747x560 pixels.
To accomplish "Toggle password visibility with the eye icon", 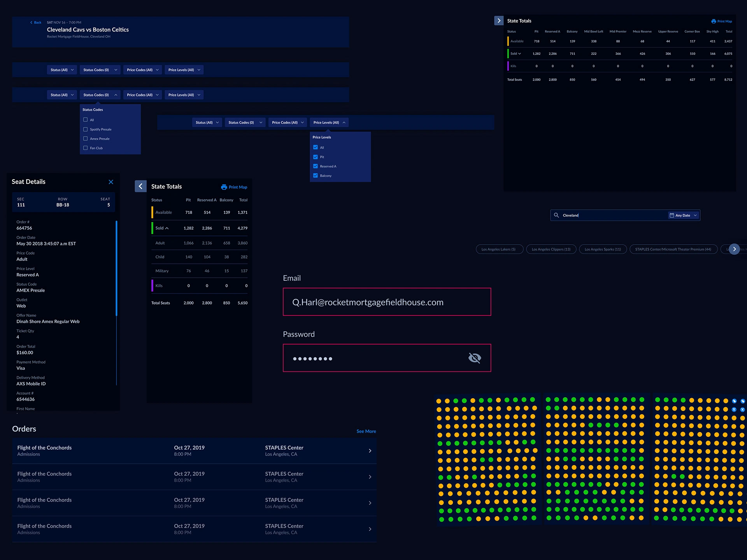I will 475,358.
